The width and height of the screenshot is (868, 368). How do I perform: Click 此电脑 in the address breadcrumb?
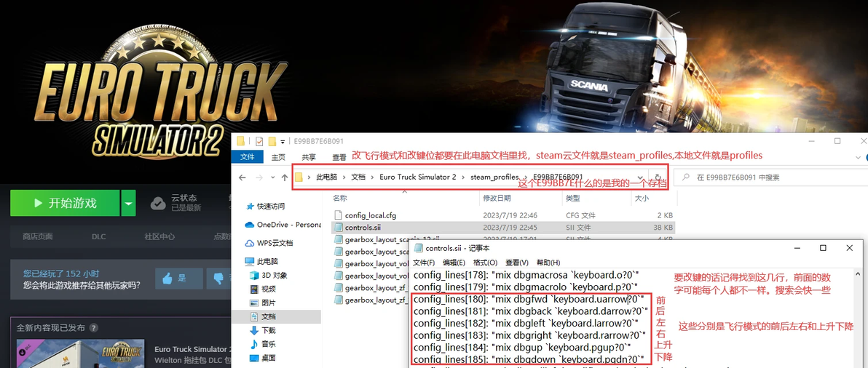[327, 177]
